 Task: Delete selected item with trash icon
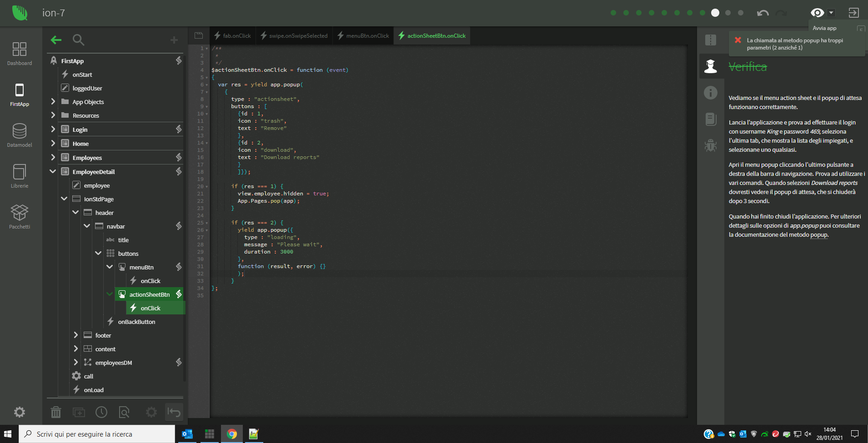56,412
